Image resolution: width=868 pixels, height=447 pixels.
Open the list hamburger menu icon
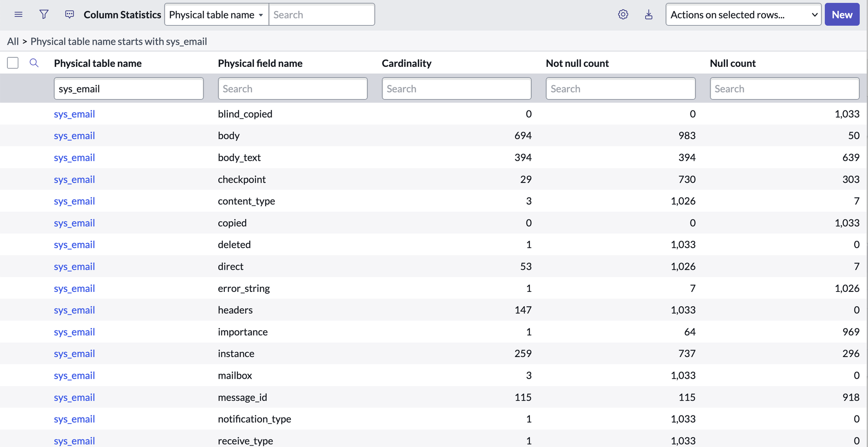pos(18,15)
